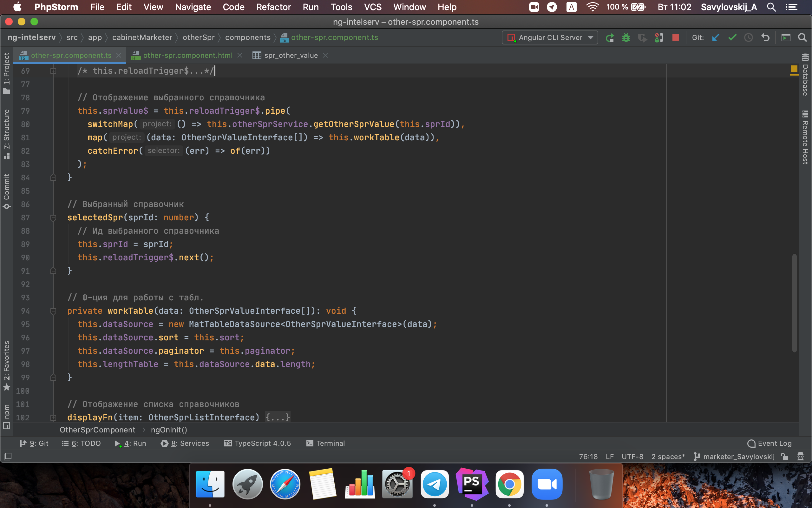Click the red Stop square icon
The height and width of the screenshot is (508, 812).
click(675, 38)
